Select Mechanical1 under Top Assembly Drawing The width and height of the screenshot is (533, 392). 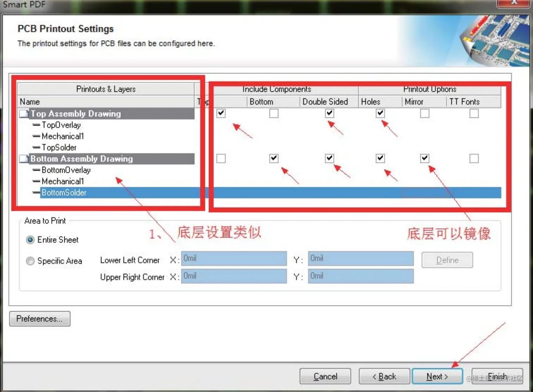(x=63, y=136)
